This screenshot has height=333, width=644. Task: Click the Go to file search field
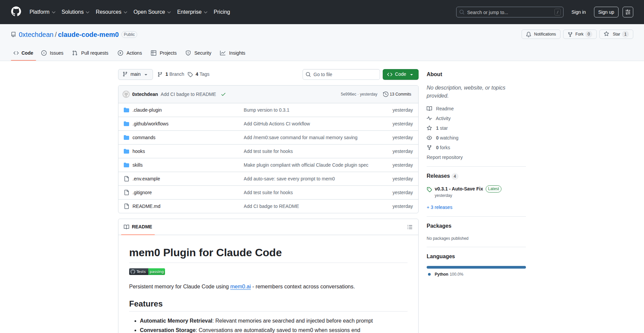coord(341,74)
